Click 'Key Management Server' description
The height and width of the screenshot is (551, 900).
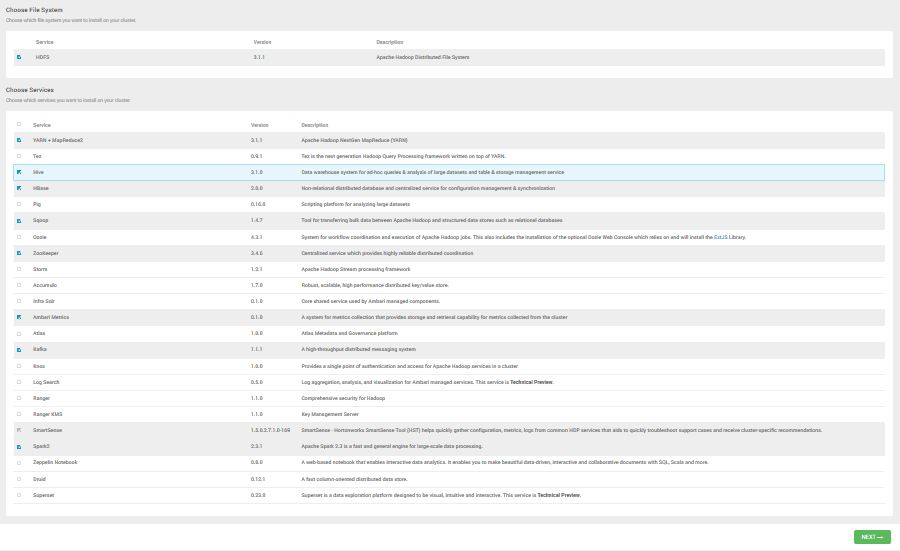[x=330, y=414]
